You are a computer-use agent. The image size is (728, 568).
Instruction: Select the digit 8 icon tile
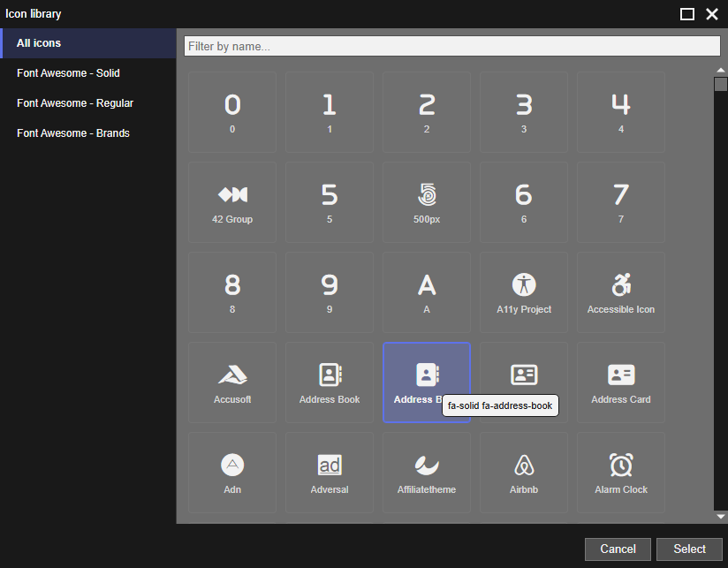(232, 292)
